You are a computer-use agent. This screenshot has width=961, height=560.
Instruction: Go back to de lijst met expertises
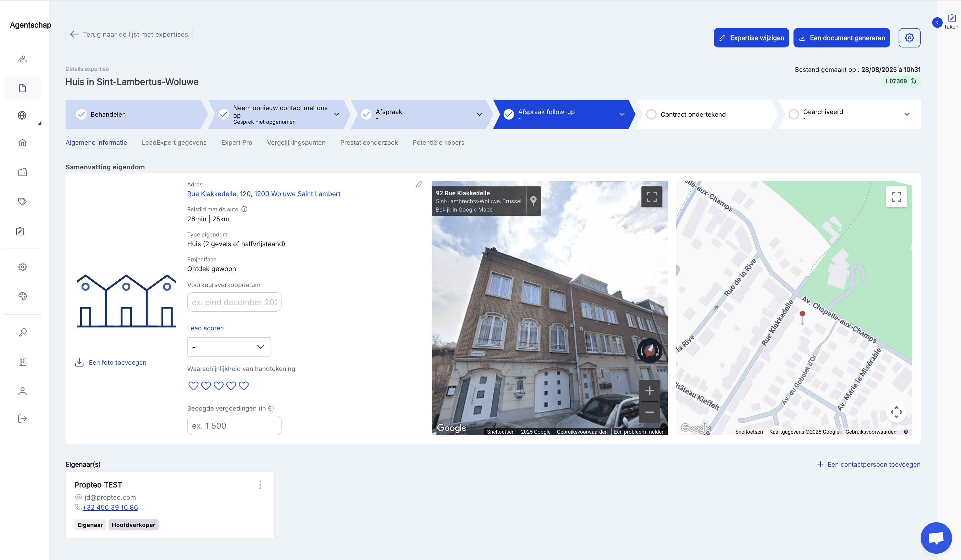(129, 34)
